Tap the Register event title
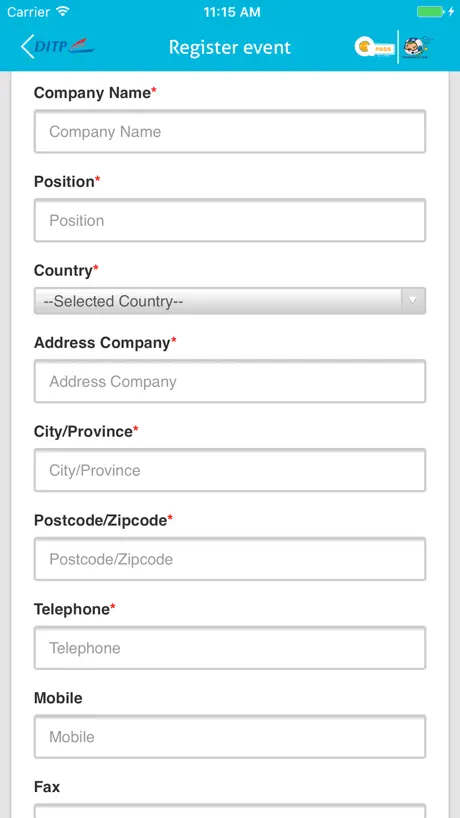Viewport: 460px width, 818px height. (x=229, y=47)
